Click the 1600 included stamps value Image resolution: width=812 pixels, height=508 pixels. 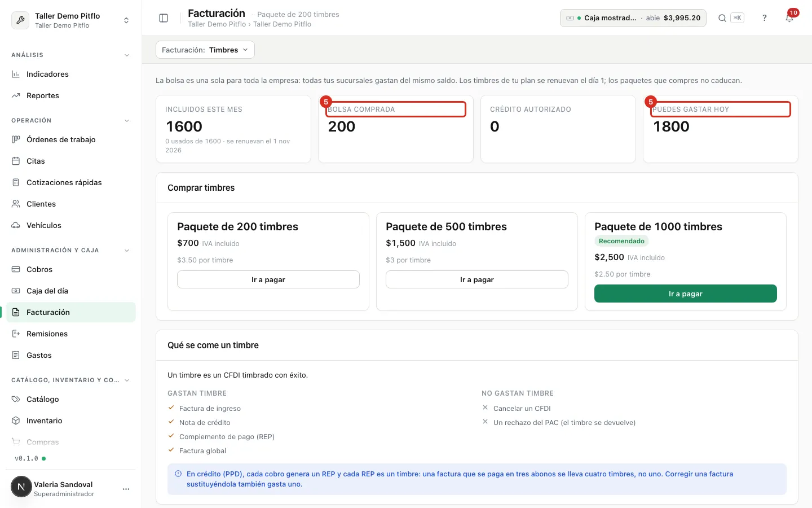click(184, 126)
